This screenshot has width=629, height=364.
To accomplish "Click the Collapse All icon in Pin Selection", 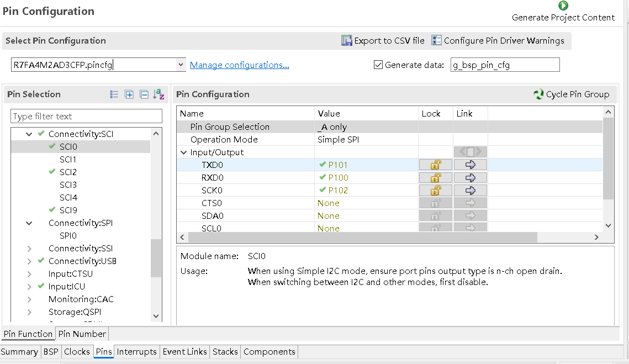I will pos(144,94).
